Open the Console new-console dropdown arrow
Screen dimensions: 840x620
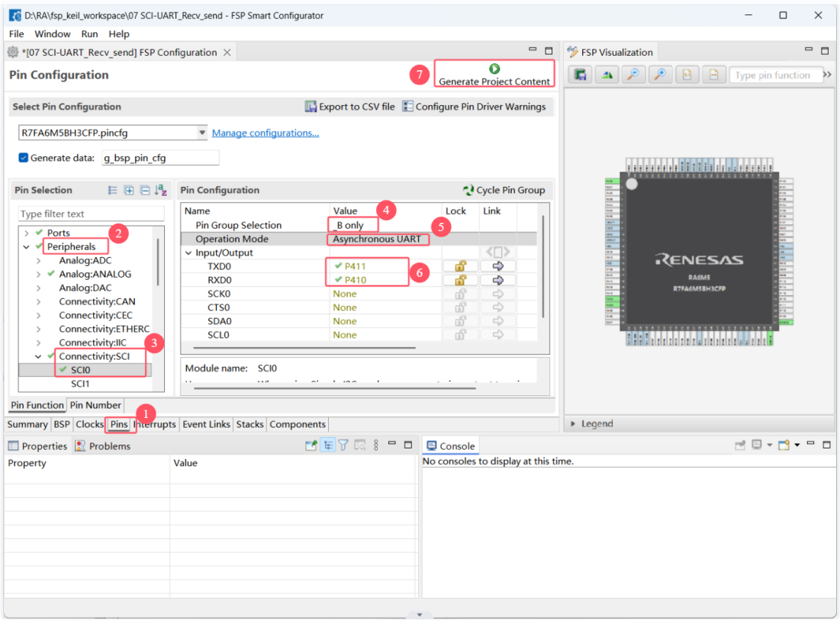pyautogui.click(x=797, y=445)
